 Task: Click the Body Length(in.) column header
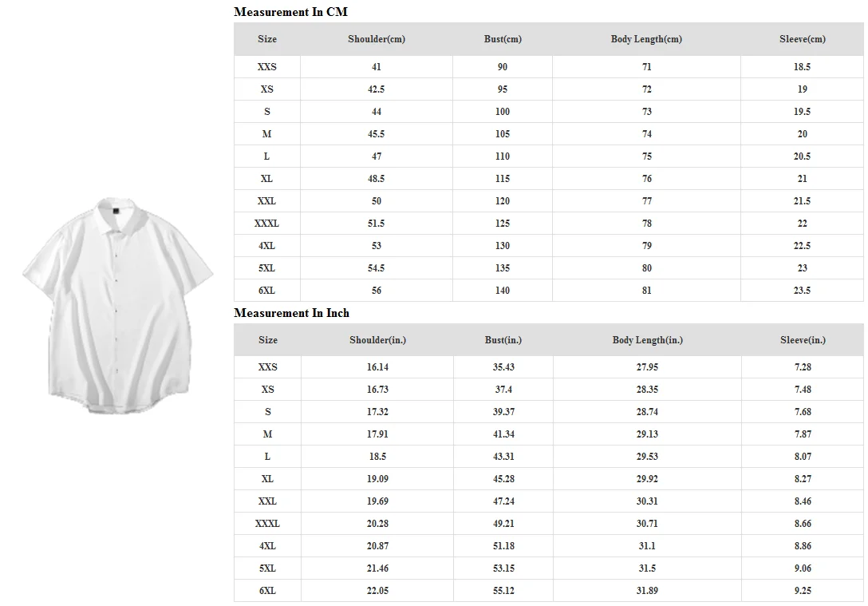(x=647, y=340)
